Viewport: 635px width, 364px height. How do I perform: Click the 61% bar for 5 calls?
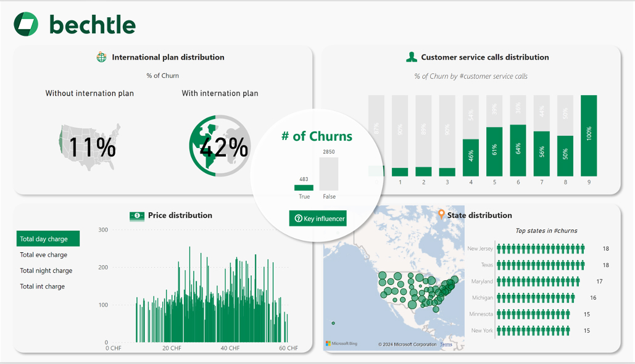click(494, 152)
